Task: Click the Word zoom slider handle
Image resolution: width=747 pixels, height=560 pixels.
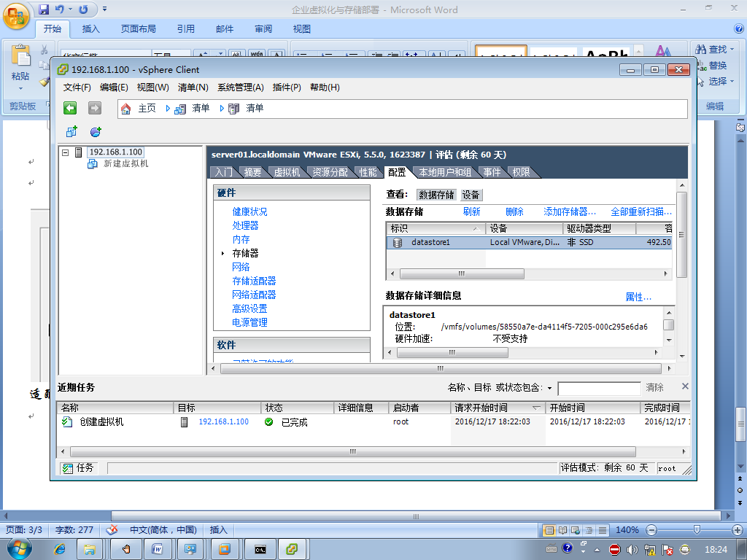Action: tap(697, 529)
